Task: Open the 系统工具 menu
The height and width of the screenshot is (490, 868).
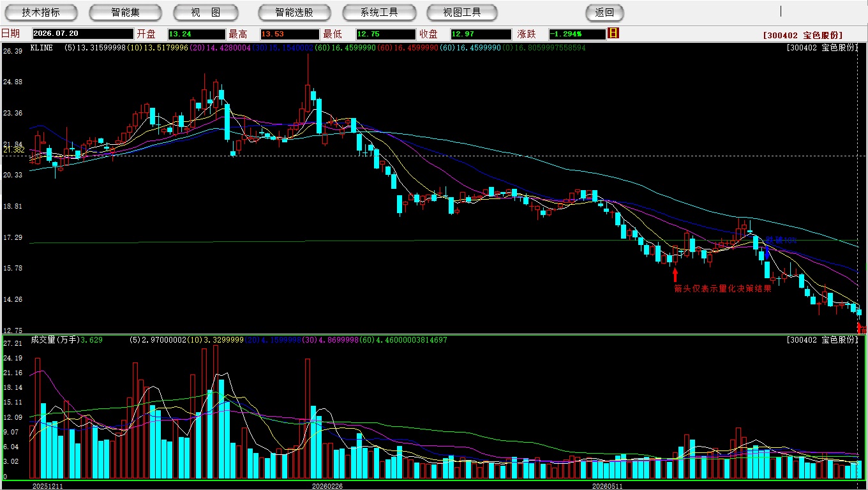Action: [379, 12]
